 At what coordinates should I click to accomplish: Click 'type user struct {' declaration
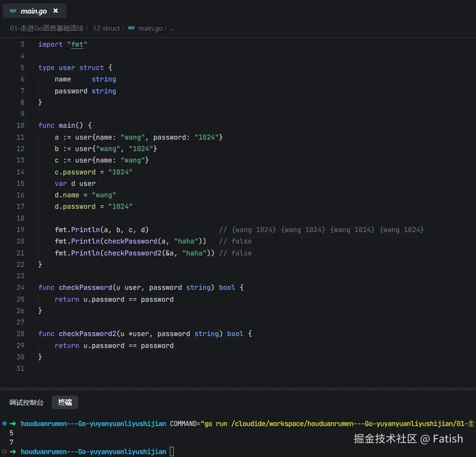coord(75,67)
